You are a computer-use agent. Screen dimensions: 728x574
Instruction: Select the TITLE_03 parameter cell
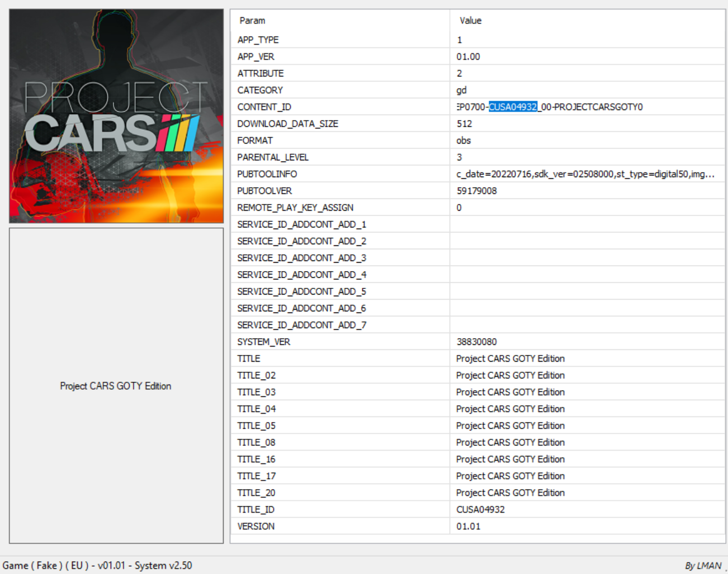pos(340,392)
